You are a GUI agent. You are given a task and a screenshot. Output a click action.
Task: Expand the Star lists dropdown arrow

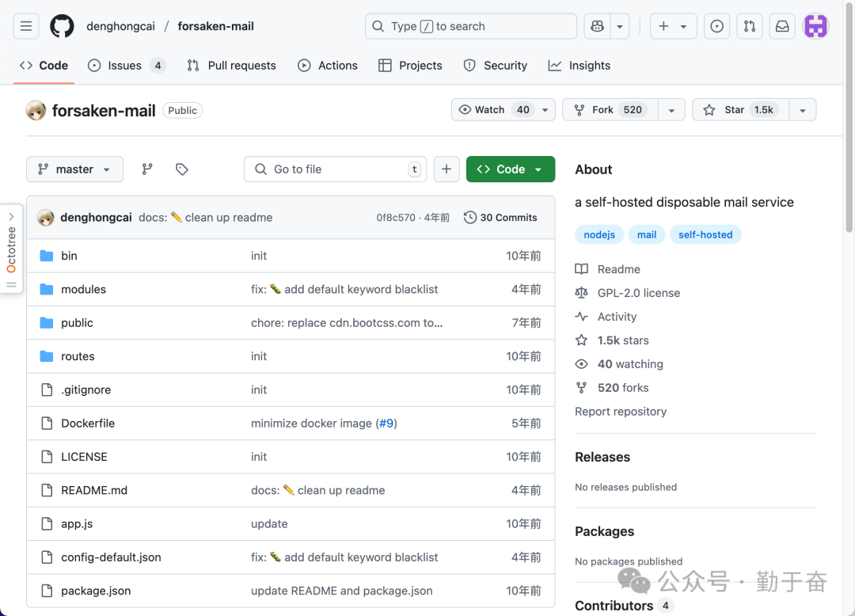click(802, 109)
